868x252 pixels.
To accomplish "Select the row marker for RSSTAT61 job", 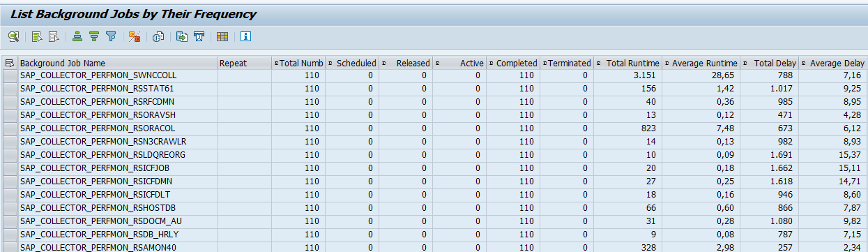I will tap(10, 89).
